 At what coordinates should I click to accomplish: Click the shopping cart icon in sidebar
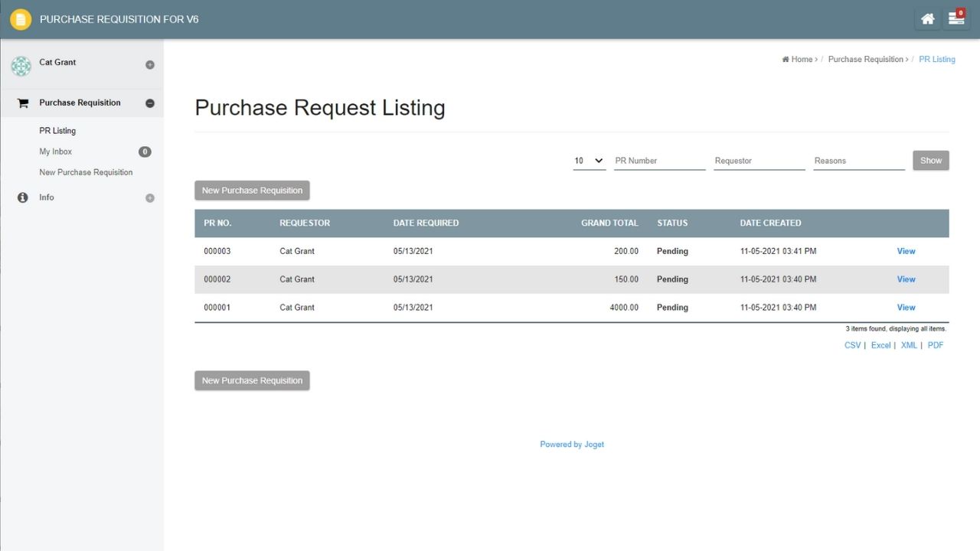(22, 103)
